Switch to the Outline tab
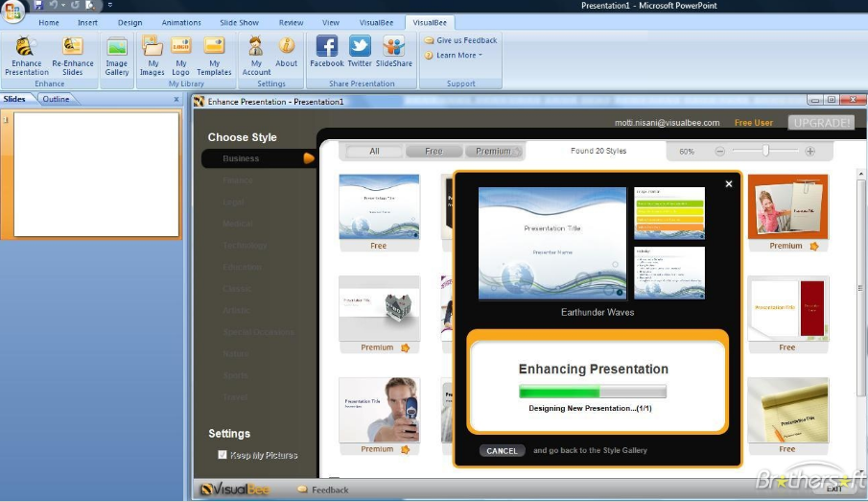Screen dimensions: 868x502 (56, 99)
